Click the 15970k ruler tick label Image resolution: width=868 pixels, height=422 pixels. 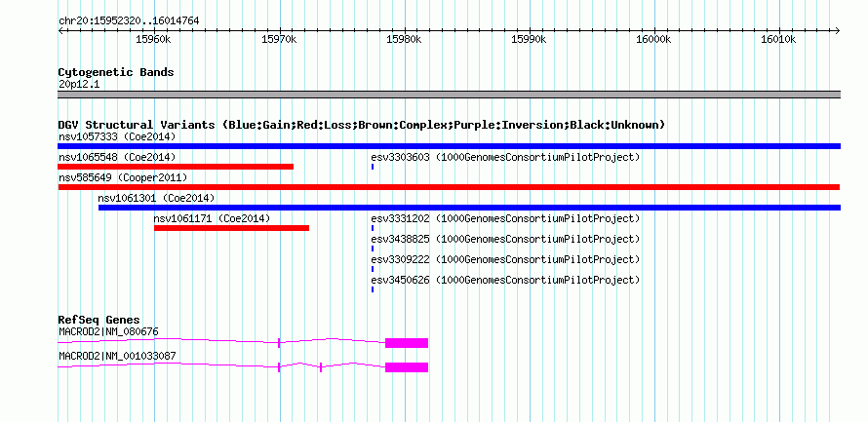pyautogui.click(x=279, y=39)
